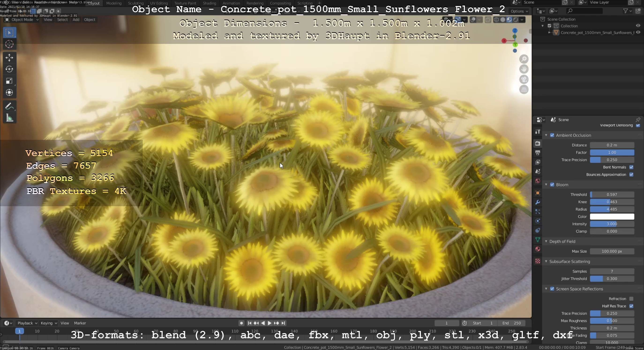Open the Object properties tab
The width and height of the screenshot is (644, 350).
pos(538,193)
